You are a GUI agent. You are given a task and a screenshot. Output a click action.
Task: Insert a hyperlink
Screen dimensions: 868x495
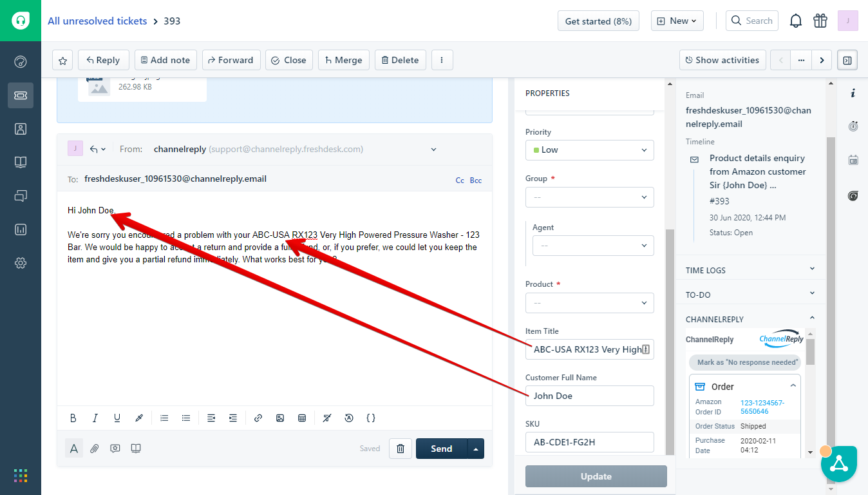[258, 418]
